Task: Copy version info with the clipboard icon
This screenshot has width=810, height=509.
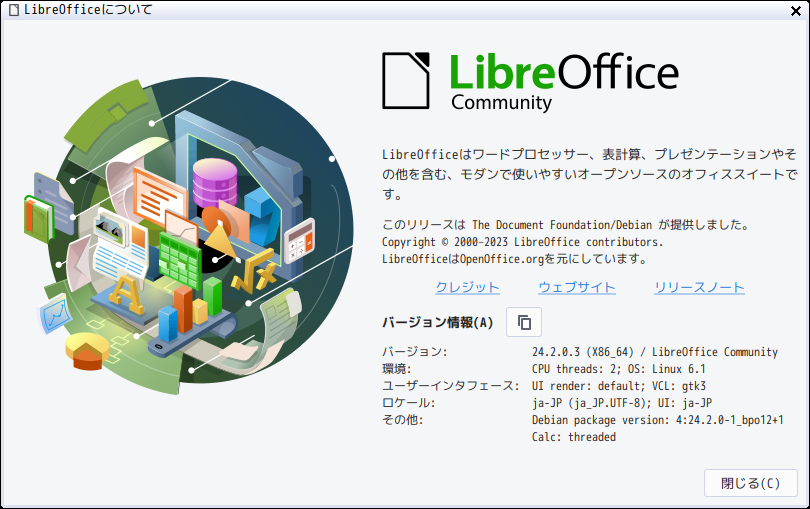Action: [524, 322]
